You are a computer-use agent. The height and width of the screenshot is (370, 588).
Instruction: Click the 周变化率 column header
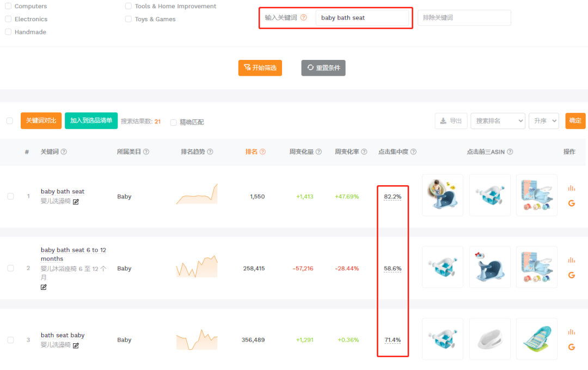coord(347,151)
